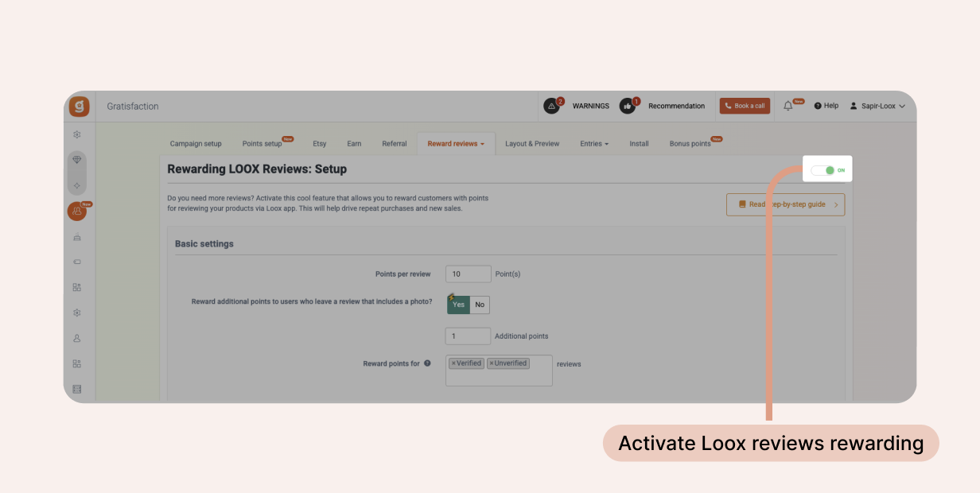
Task: Click gear icon directly beneath Gratisfaction logo
Action: (x=77, y=134)
